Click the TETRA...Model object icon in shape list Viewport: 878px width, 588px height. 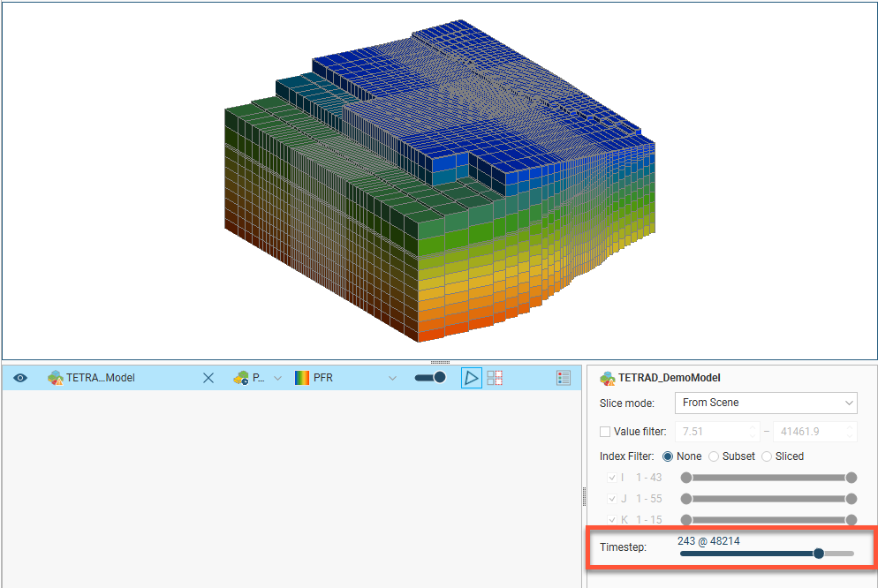[56, 378]
